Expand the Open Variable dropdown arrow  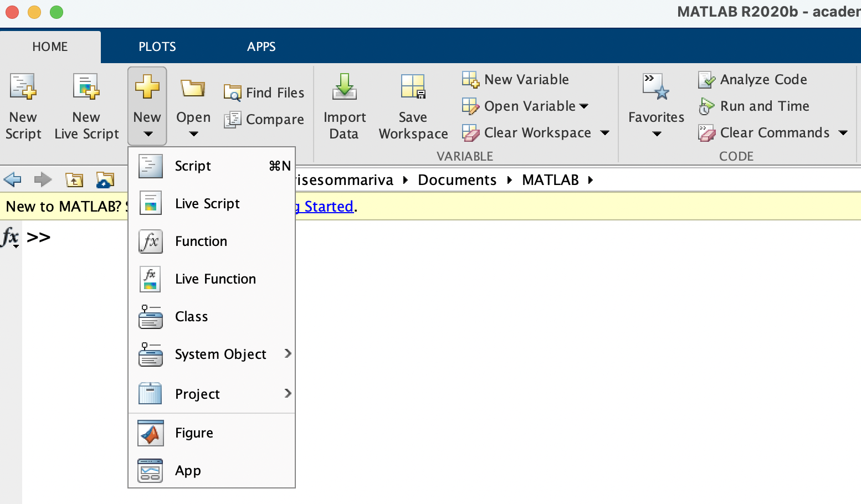(x=584, y=106)
